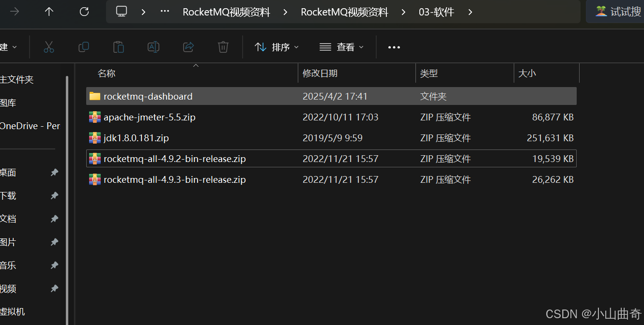Refresh the current folder view
This screenshot has height=325, width=644.
point(84,12)
